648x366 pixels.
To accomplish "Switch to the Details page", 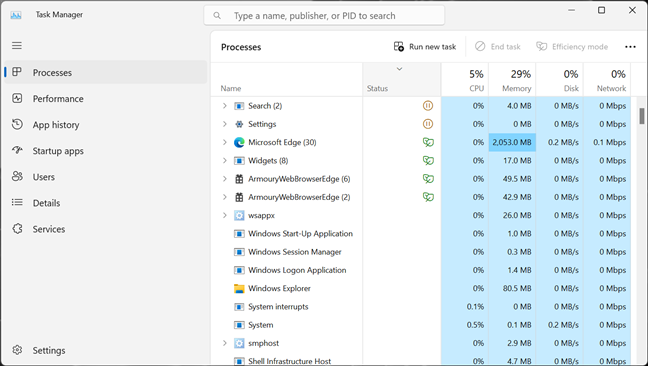I will pos(106,203).
